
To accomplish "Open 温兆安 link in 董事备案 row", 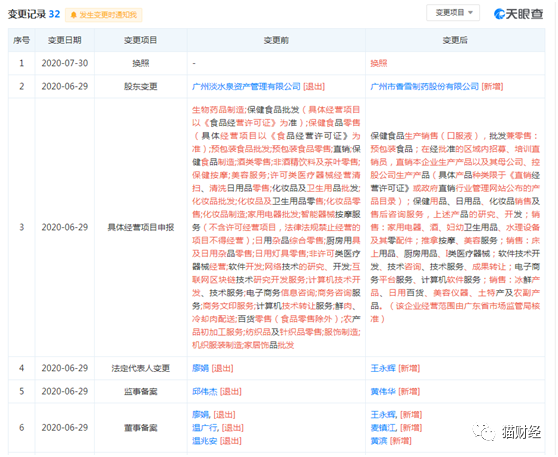I will pos(205,441).
